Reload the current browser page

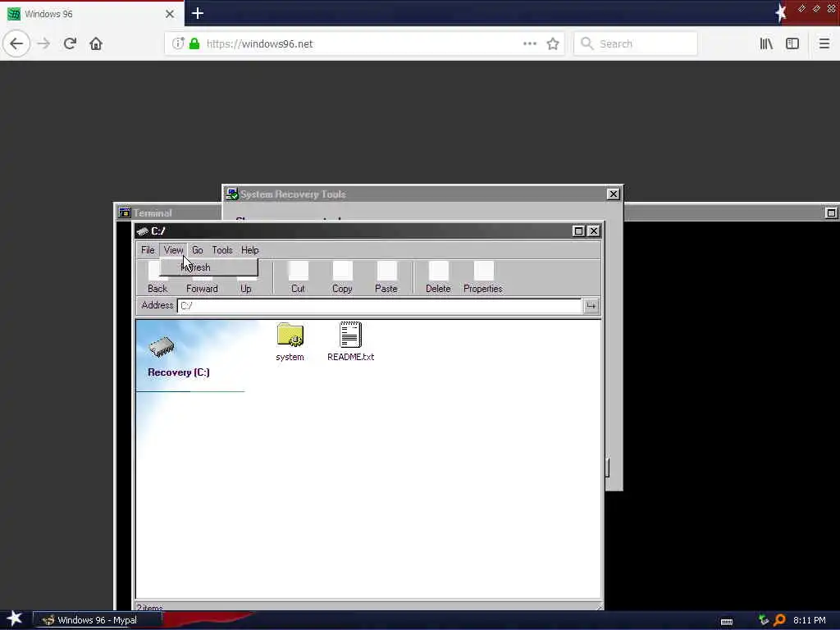[x=70, y=43]
